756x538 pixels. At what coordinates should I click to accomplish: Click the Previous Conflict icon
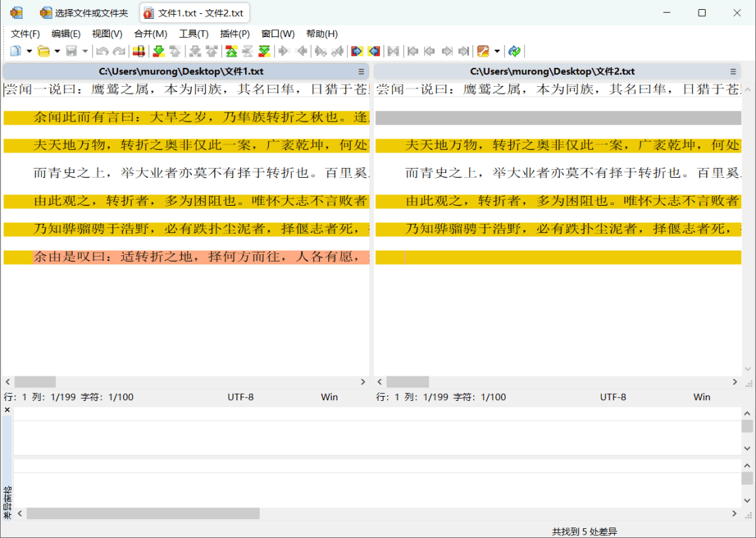(211, 50)
